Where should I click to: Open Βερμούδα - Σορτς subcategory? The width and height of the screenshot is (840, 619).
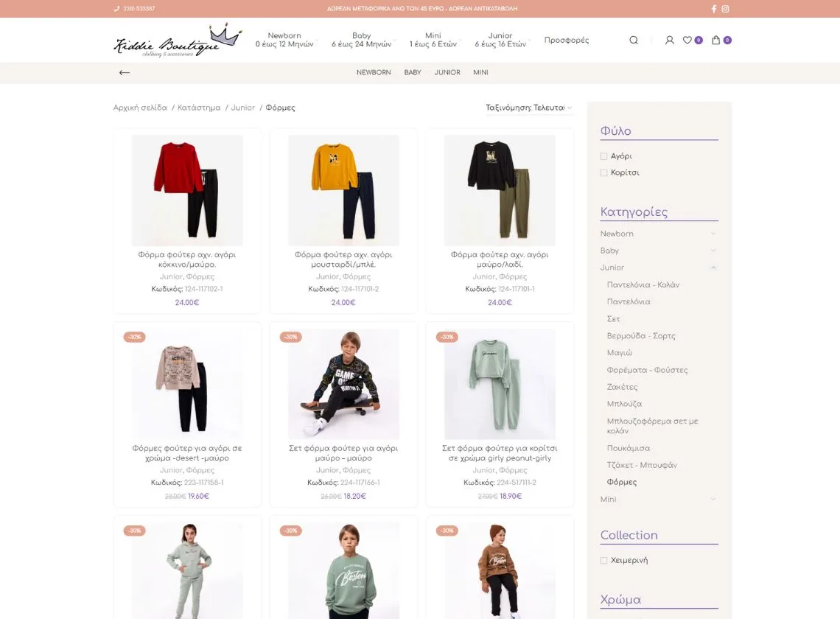click(x=641, y=336)
